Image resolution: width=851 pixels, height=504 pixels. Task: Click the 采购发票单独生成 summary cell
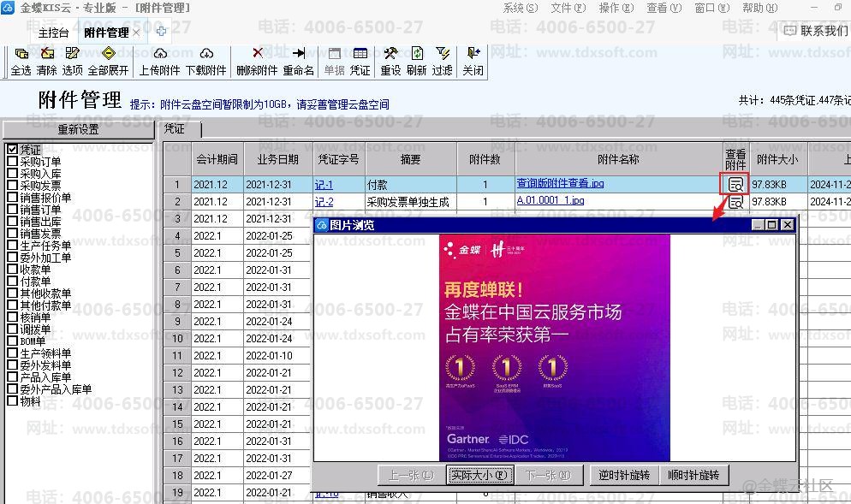pos(411,202)
